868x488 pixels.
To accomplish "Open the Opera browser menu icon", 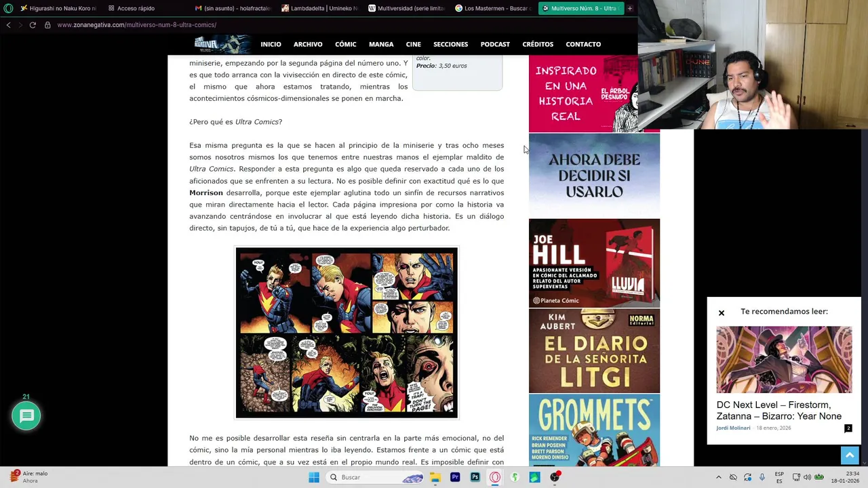I will click(8, 8).
